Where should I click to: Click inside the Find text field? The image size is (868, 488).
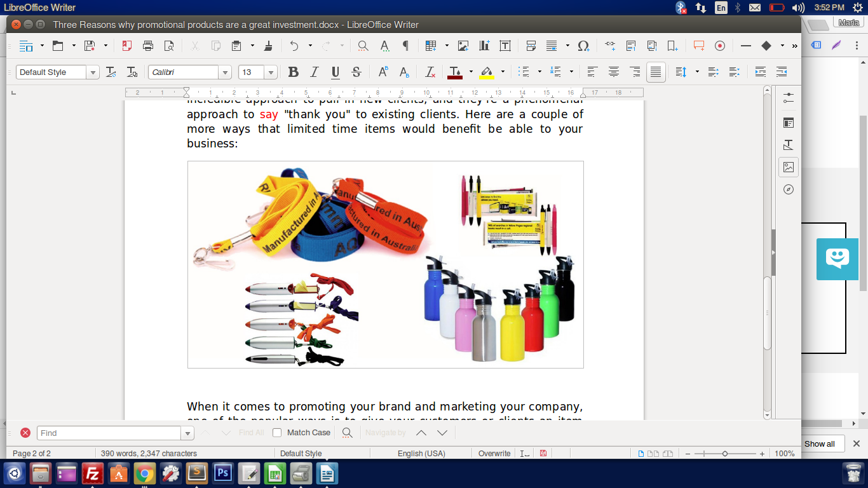click(109, 433)
